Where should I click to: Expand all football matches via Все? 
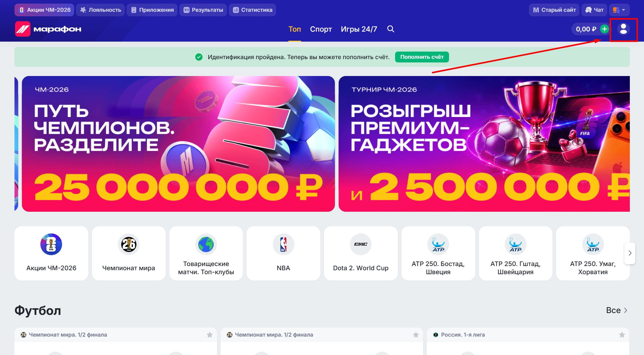point(617,310)
